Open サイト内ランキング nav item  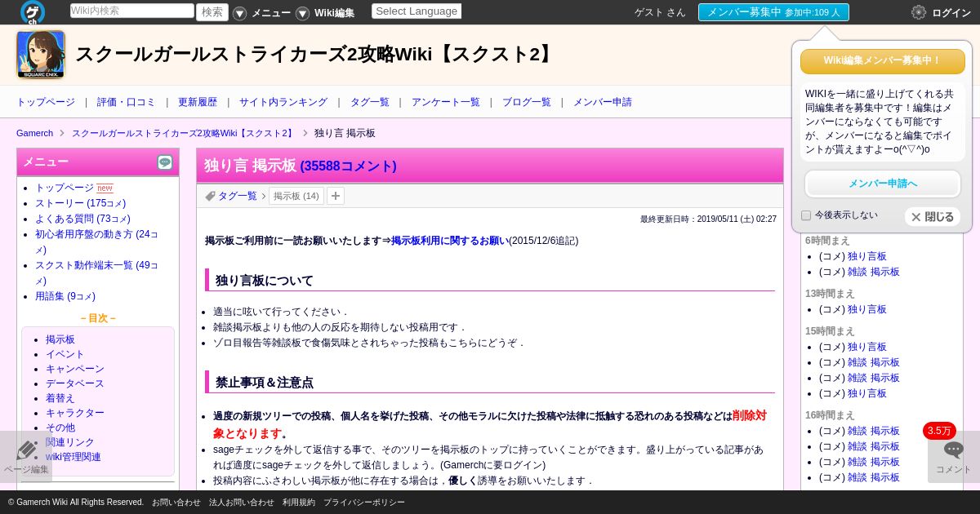(283, 102)
